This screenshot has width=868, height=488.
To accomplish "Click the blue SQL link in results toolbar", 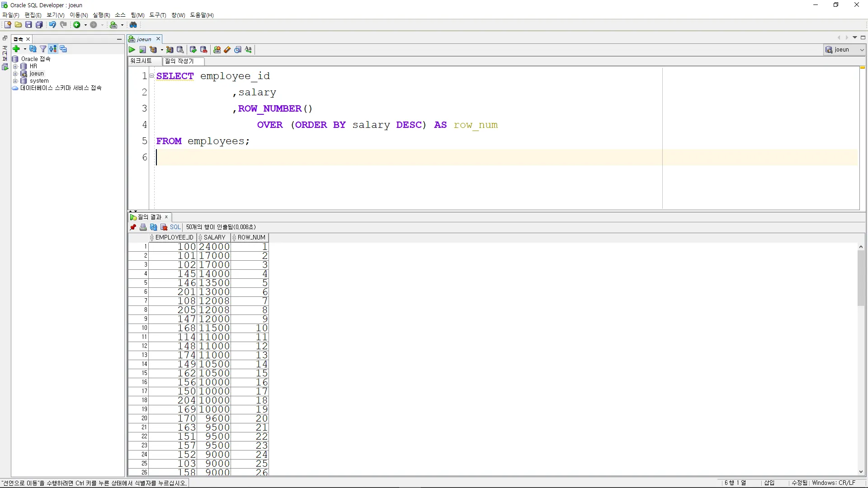I will tap(175, 227).
